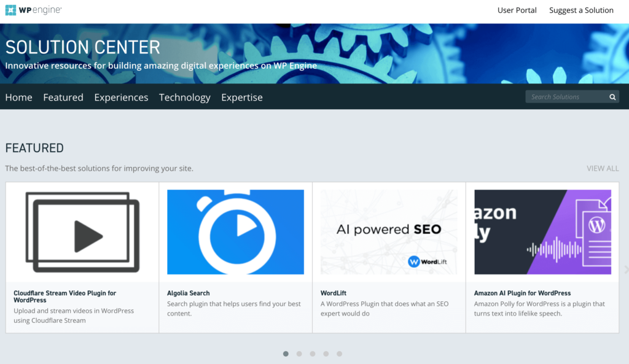Switch to the Experiences tab
The width and height of the screenshot is (629, 364).
(x=121, y=97)
